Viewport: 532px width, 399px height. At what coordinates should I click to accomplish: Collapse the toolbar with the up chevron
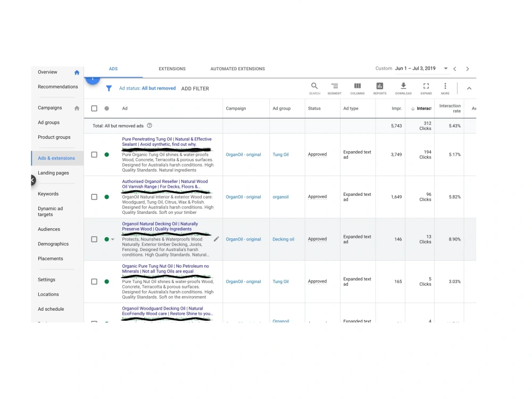[469, 88]
